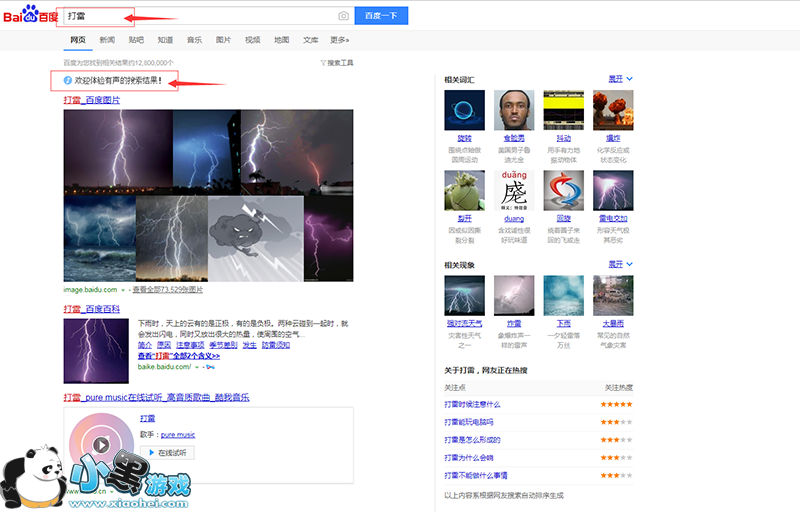Viewport: 800px width, 512px height.
Task: Click the 简介 sublink under Baike
Action: click(145, 345)
